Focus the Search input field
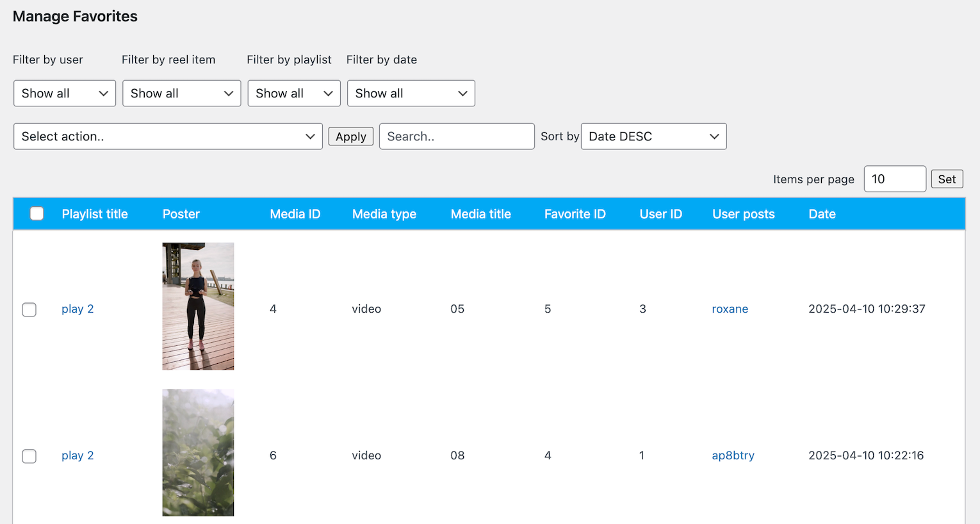980x524 pixels. pyautogui.click(x=457, y=136)
